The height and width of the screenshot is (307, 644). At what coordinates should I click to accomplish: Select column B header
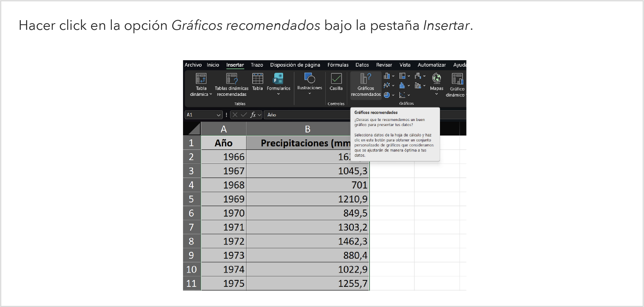(307, 129)
